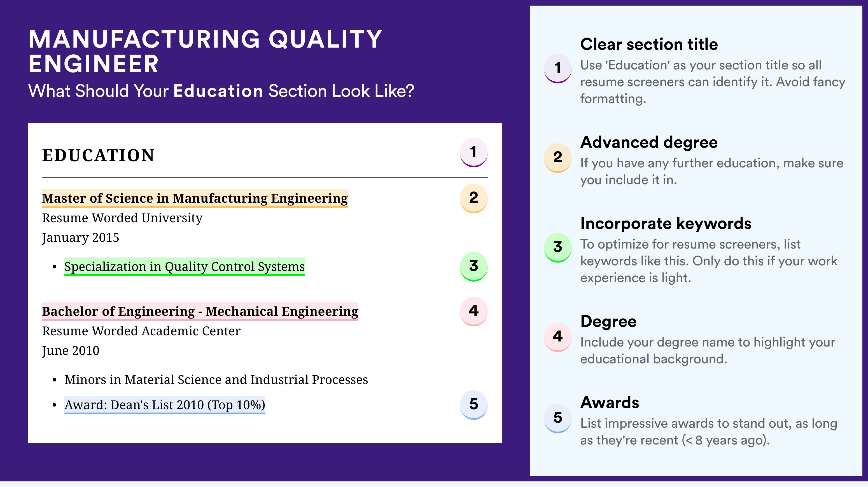Click blue badge 5 beside Dean's List award

point(473,404)
